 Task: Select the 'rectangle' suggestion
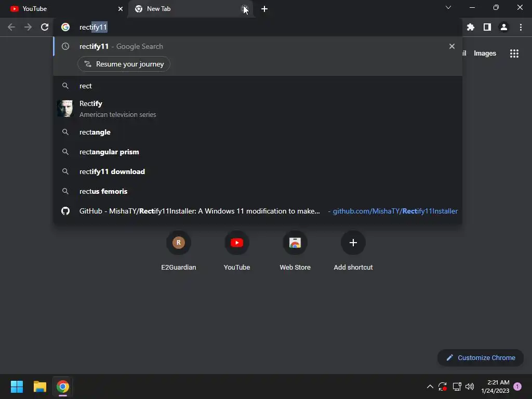point(258,132)
